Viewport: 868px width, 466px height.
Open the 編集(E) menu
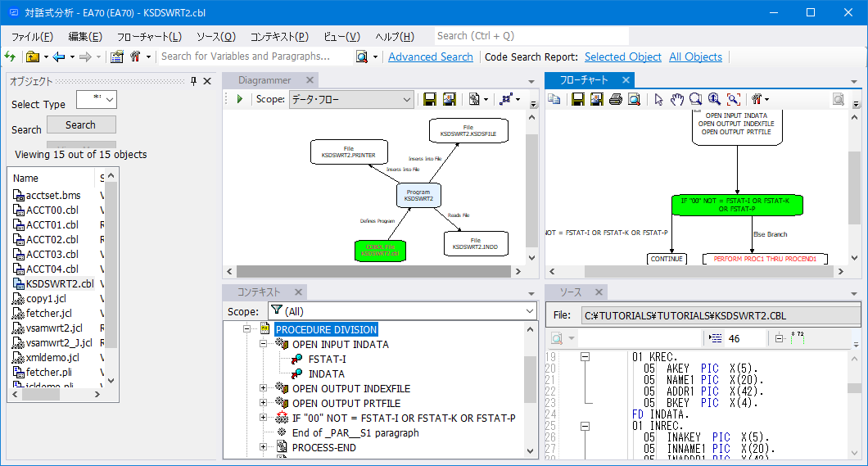click(85, 37)
